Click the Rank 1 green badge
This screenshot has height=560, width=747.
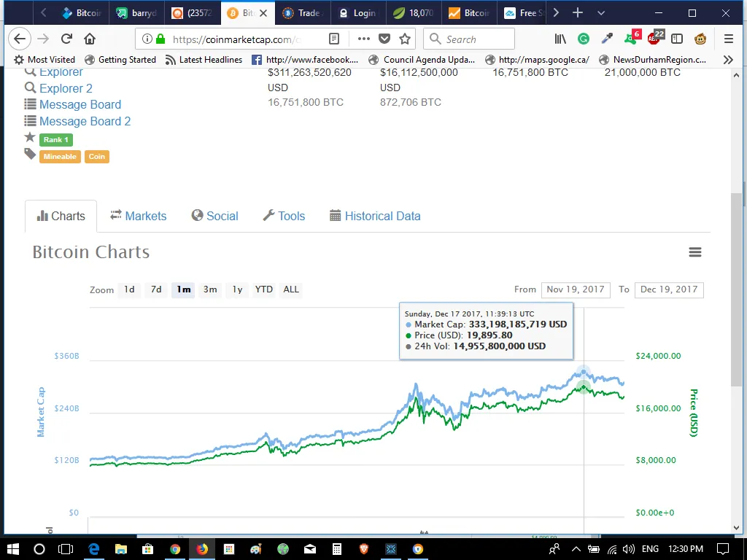click(x=55, y=139)
